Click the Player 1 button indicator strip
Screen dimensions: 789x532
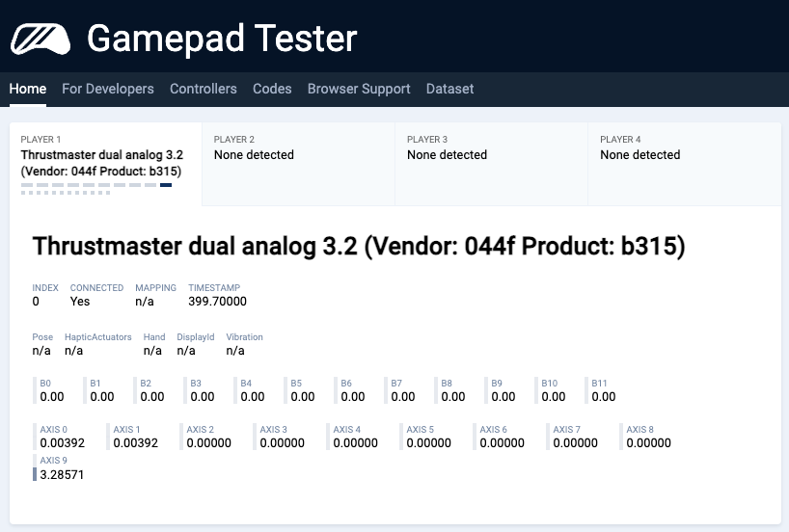click(96, 189)
